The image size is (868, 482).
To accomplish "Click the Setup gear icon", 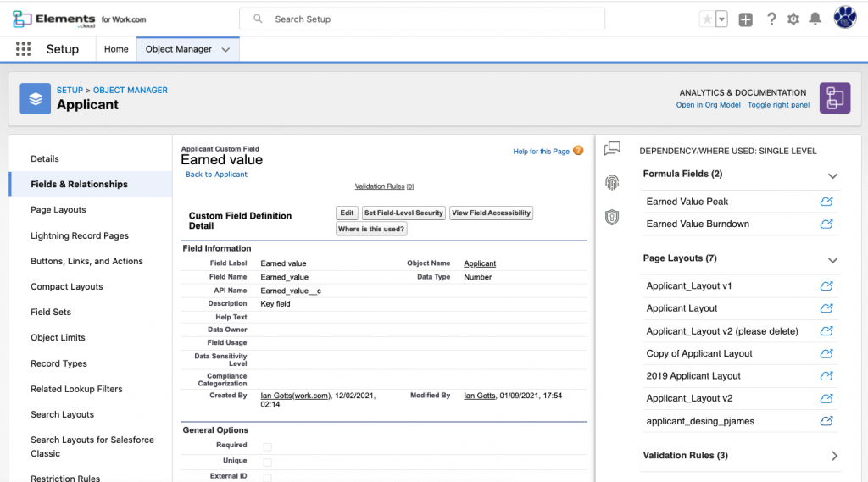I will (x=793, y=19).
